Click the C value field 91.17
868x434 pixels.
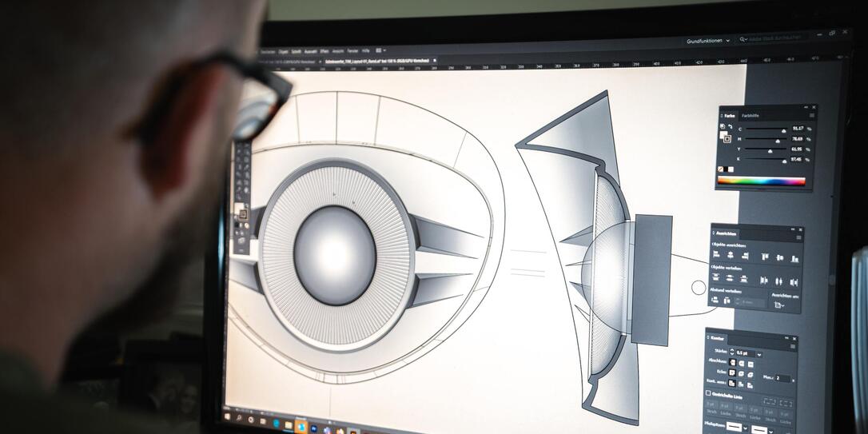point(798,129)
